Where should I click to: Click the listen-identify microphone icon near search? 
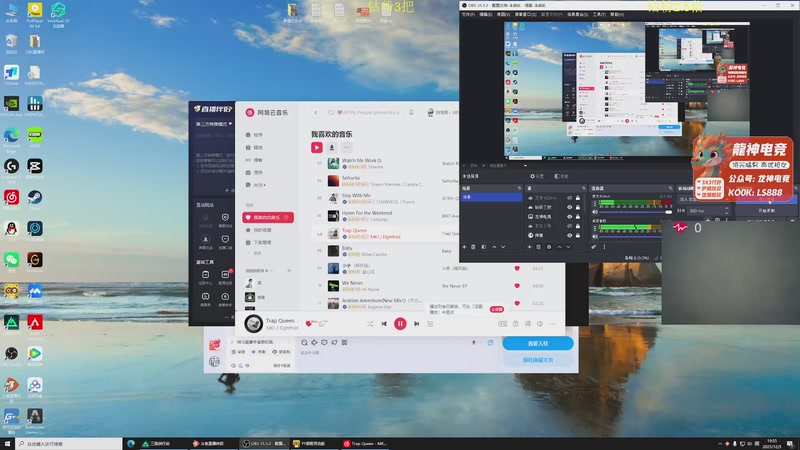click(x=411, y=112)
